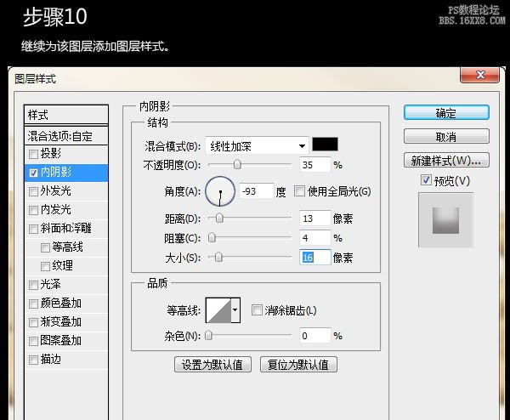The height and width of the screenshot is (420, 510).
Task: Select the 外发光 label row
Action: pyautogui.click(x=66, y=191)
